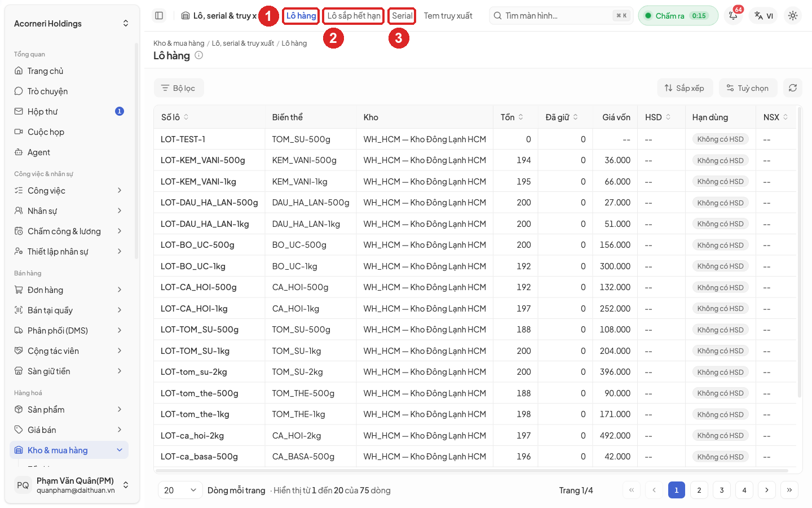The height and width of the screenshot is (508, 812).
Task: Focus the Tìm màn hình search field
Action: (x=561, y=16)
